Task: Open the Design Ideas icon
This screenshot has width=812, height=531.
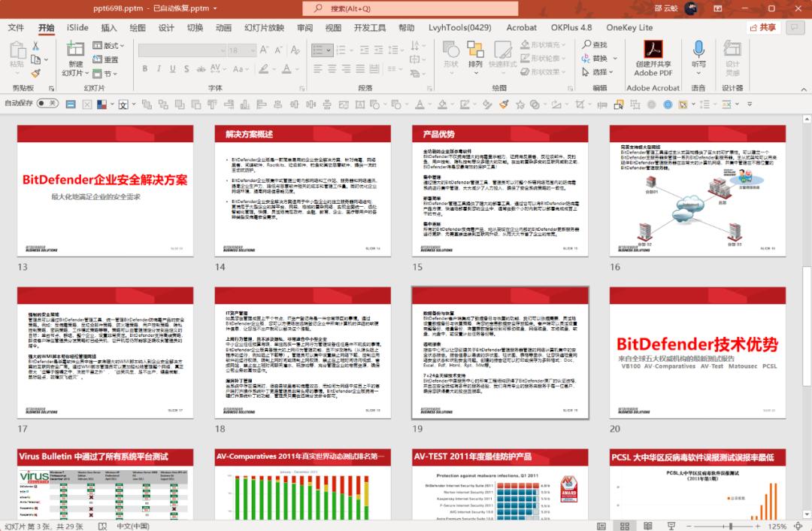Action: tap(732, 50)
